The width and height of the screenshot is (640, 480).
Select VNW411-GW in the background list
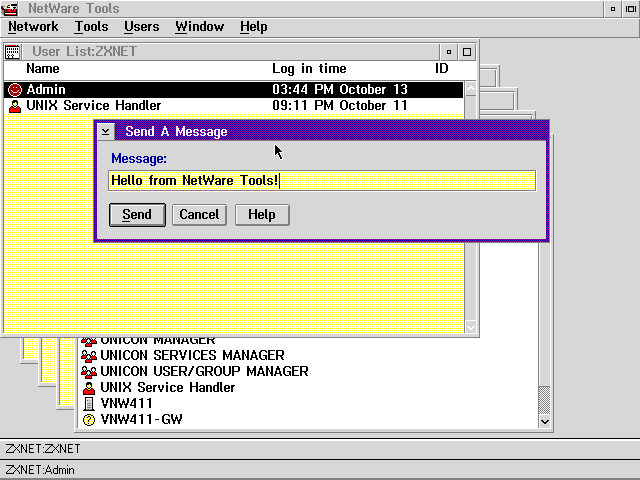pyautogui.click(x=142, y=420)
